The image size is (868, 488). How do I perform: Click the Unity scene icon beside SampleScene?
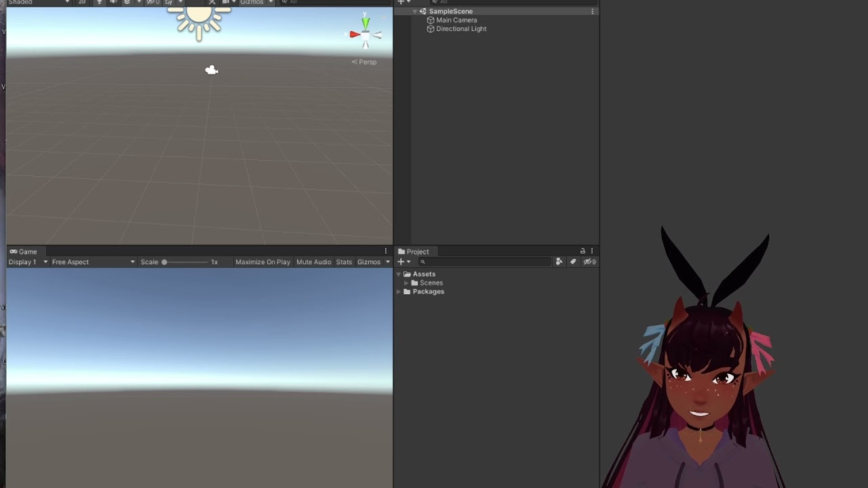click(423, 12)
